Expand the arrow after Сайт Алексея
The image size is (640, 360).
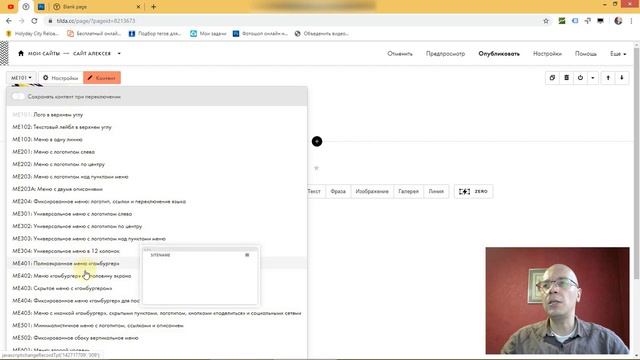point(119,53)
